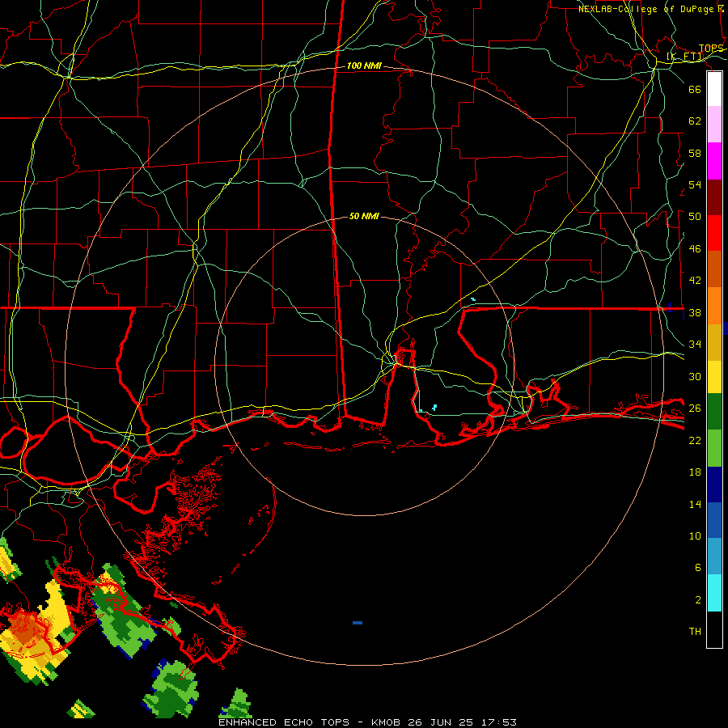This screenshot has height=728, width=728.
Task: Click the dark orange legend swatch
Action: [x=714, y=269]
